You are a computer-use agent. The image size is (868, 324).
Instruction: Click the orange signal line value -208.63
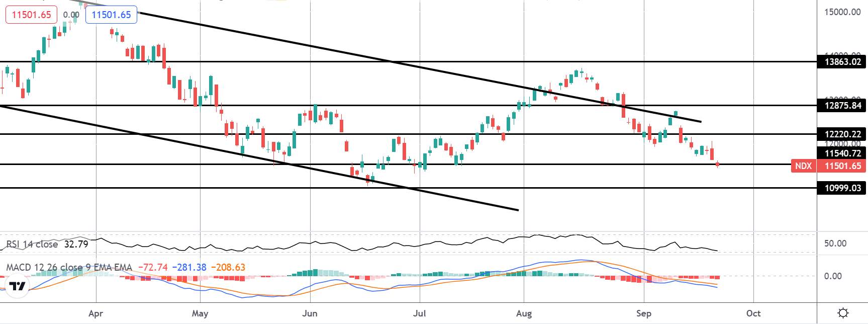228,267
